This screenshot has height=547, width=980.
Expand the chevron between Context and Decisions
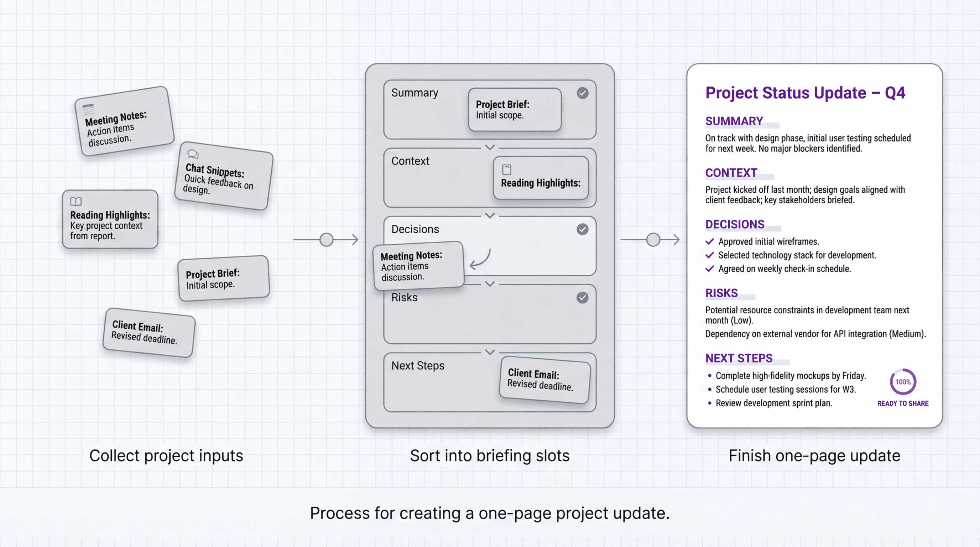pos(490,215)
